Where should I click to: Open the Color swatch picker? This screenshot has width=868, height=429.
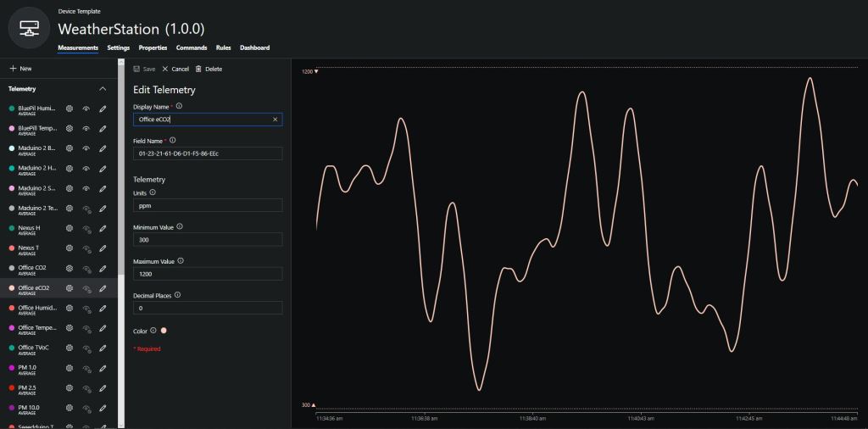[x=164, y=331]
